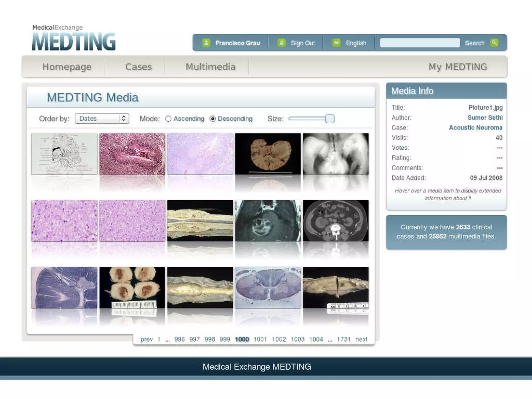Click the green lock Sign Out icon
The width and height of the screenshot is (532, 399).
281,43
